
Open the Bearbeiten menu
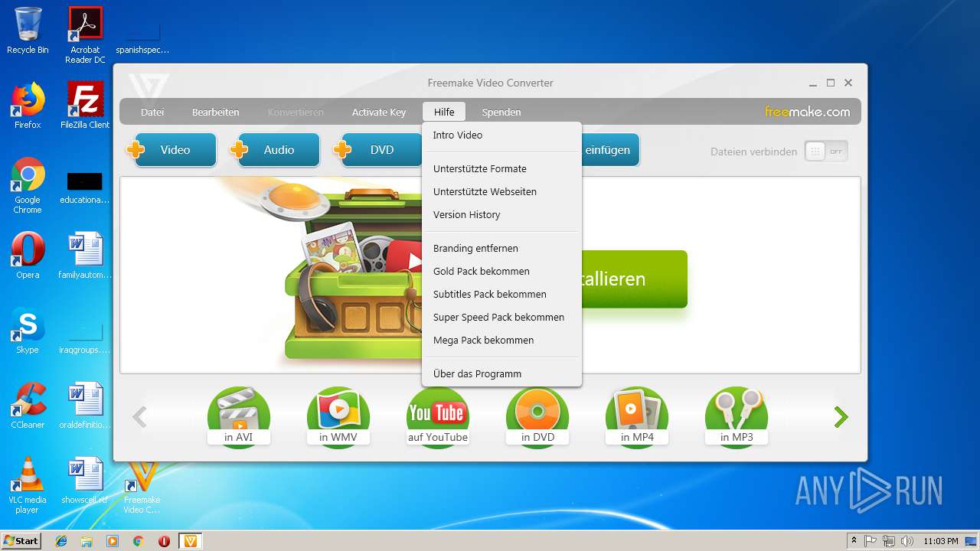pyautogui.click(x=215, y=112)
